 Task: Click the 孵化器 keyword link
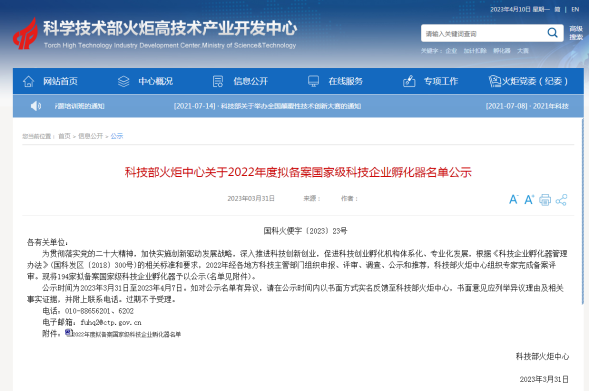502,51
